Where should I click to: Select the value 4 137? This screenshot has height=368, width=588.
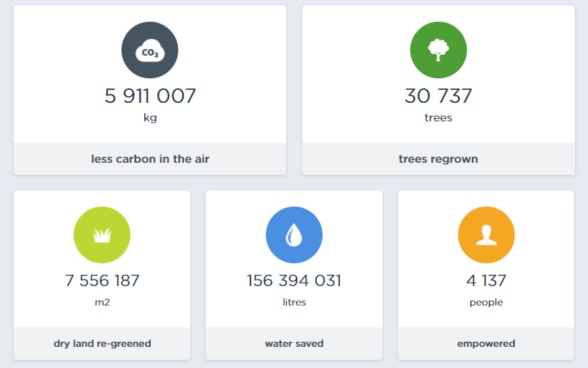click(486, 281)
